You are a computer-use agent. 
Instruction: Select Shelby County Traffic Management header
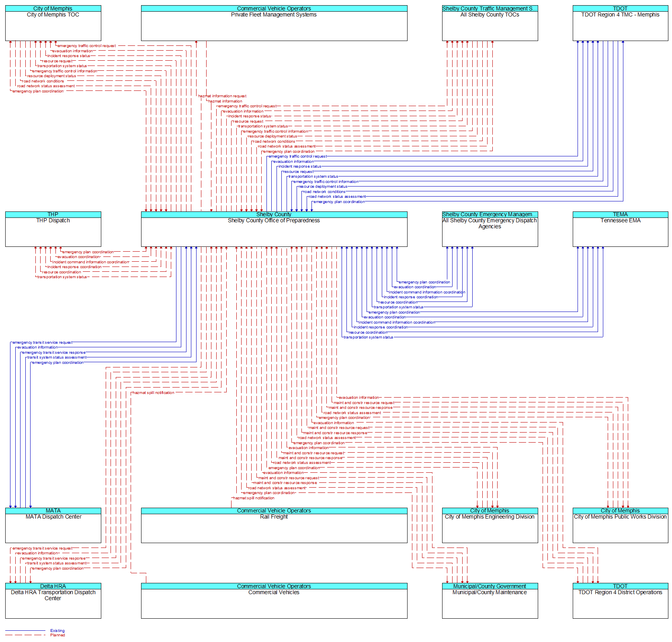490,8
